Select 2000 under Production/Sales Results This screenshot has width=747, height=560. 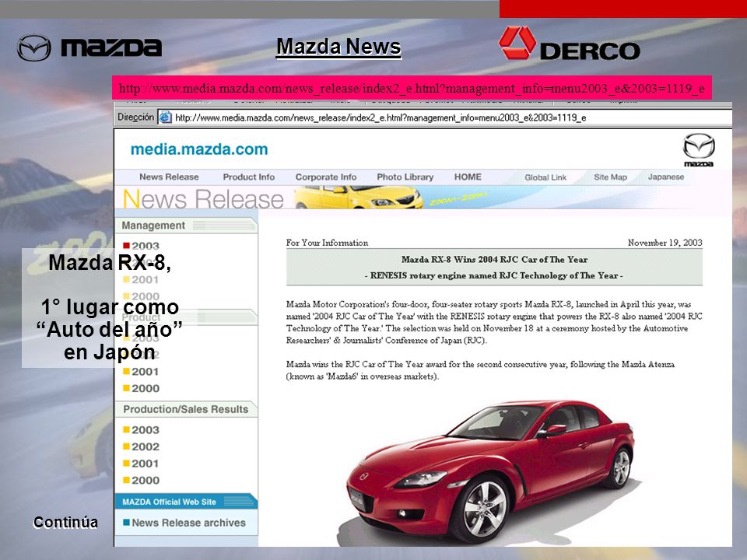pyautogui.click(x=141, y=480)
